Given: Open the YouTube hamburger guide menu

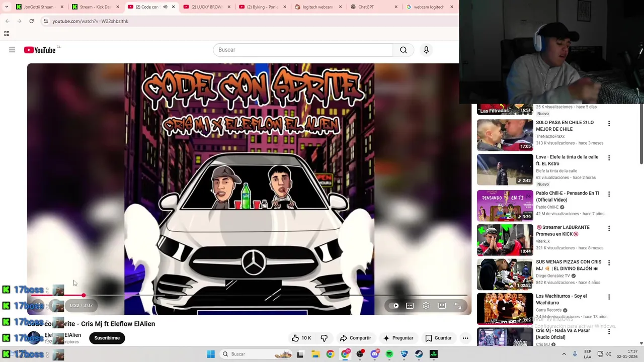Looking at the screenshot, I should click(12, 50).
